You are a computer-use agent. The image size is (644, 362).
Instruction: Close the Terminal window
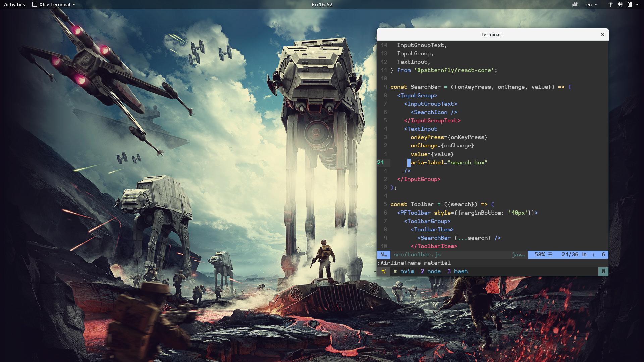click(602, 35)
